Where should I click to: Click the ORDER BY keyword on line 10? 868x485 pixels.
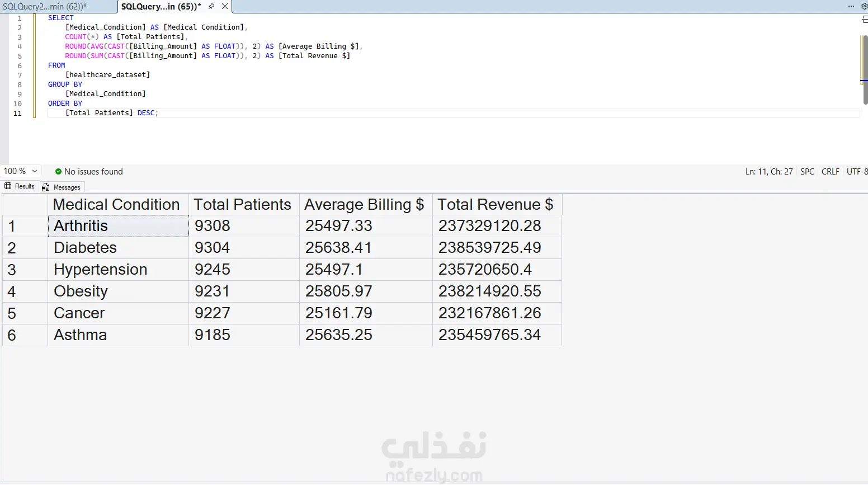coord(65,103)
